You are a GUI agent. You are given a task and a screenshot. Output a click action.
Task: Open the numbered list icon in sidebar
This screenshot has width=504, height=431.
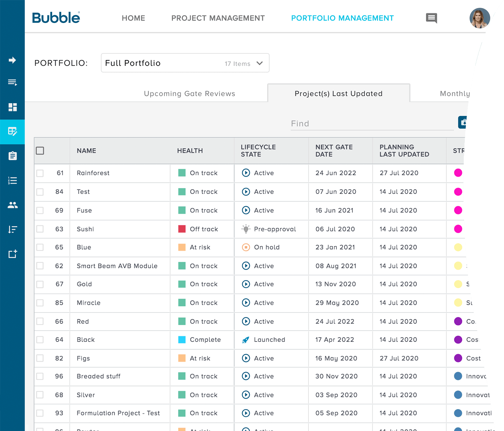point(12,180)
